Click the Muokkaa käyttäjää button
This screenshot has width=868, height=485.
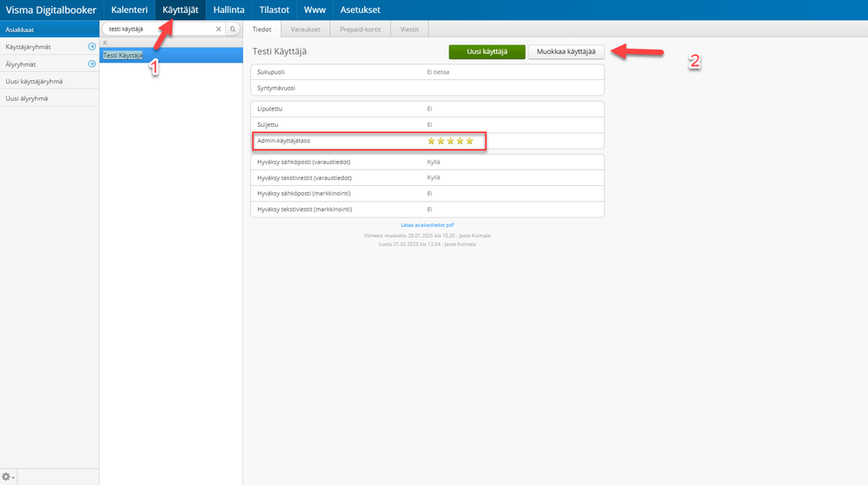566,51
